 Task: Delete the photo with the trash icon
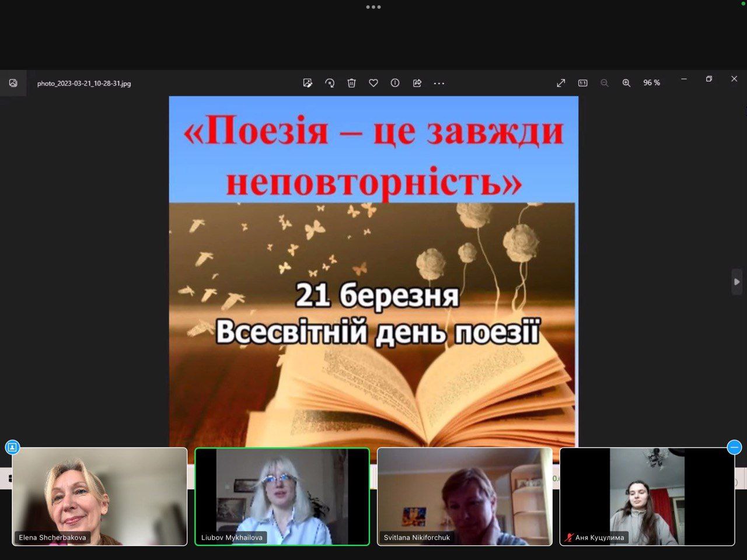point(351,83)
